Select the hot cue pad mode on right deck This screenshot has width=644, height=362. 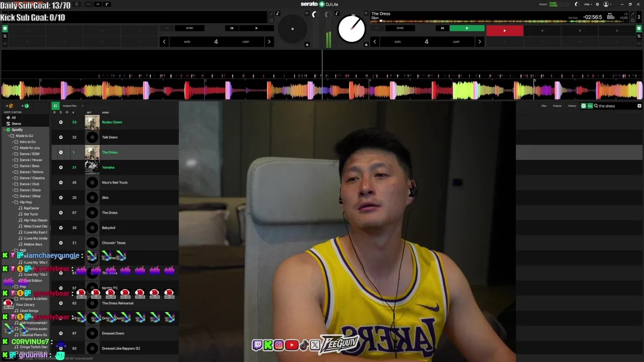(639, 29)
